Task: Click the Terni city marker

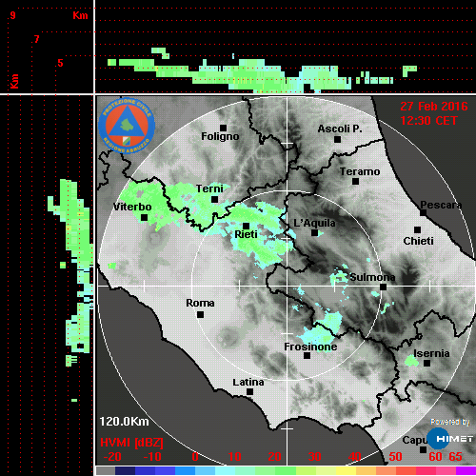Action: point(214,199)
